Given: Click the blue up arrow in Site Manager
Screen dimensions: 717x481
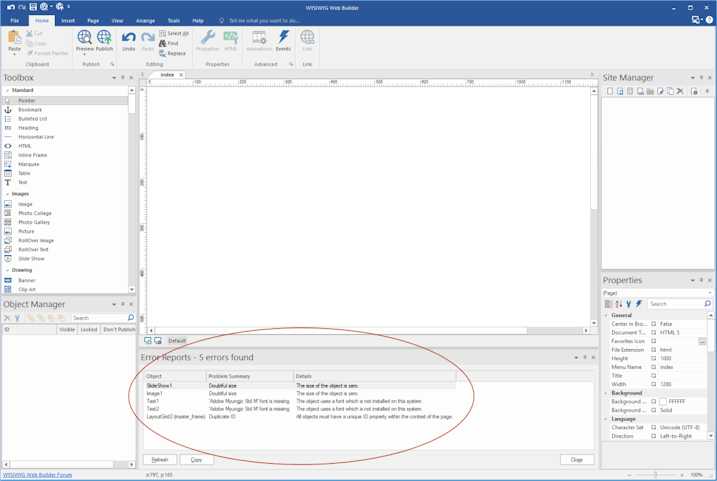Looking at the screenshot, I should [x=707, y=91].
